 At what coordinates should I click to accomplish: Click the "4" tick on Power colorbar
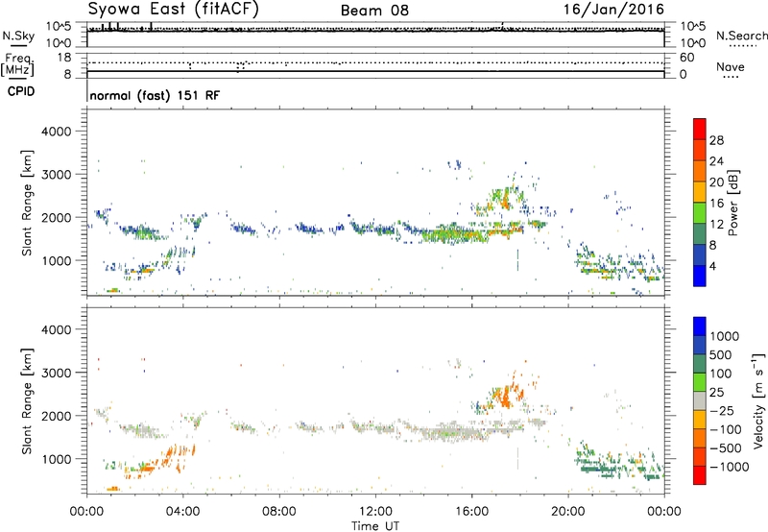[x=712, y=266]
